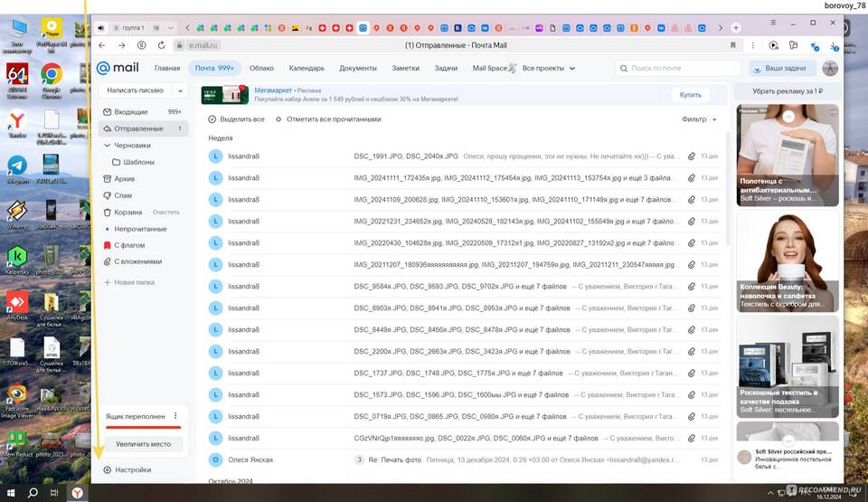
Task: Click Убрать рекламу за 1 ₽
Action: coord(788,91)
